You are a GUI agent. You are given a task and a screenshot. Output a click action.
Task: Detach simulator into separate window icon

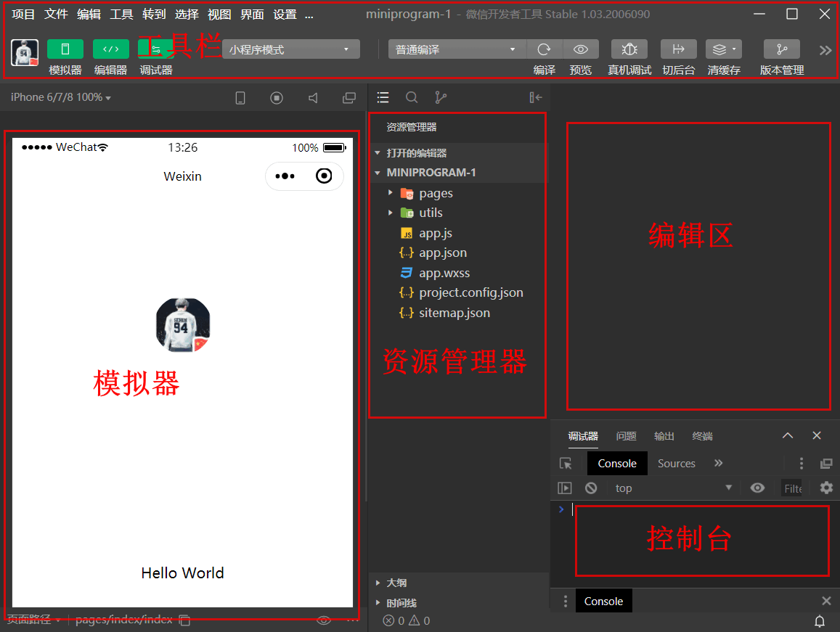point(349,97)
